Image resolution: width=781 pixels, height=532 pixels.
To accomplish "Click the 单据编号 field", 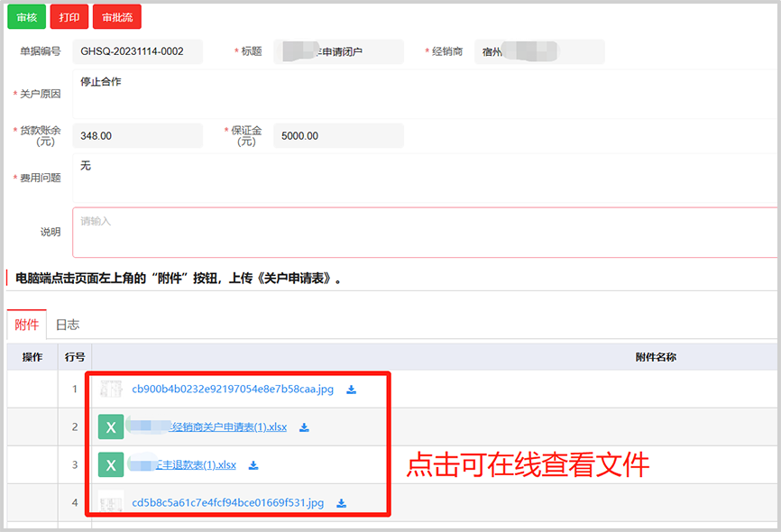I will tap(137, 51).
